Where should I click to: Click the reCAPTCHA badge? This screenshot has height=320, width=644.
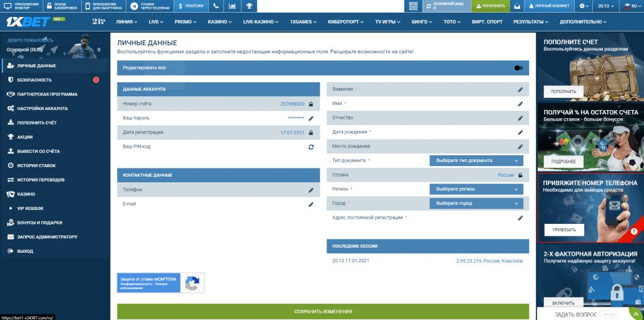point(160,283)
